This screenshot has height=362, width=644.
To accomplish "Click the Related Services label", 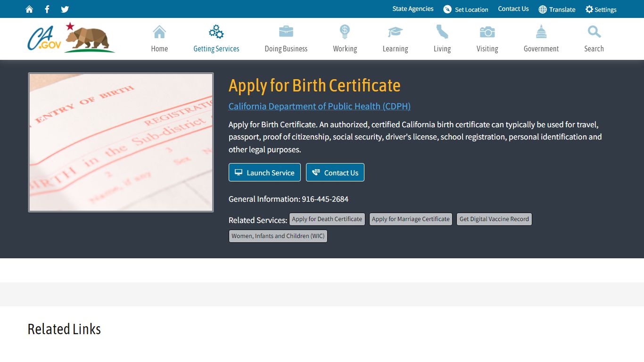I will (258, 220).
